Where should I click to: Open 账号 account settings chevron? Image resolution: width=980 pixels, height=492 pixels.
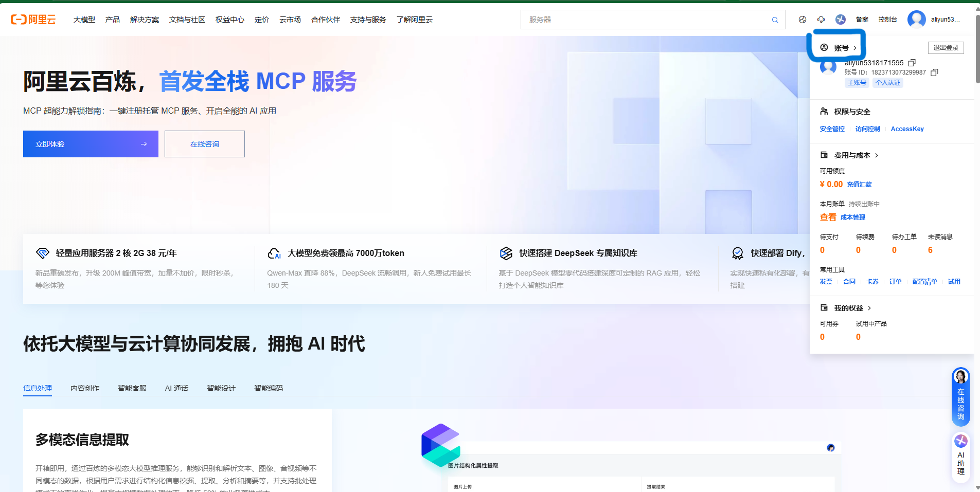pyautogui.click(x=855, y=48)
